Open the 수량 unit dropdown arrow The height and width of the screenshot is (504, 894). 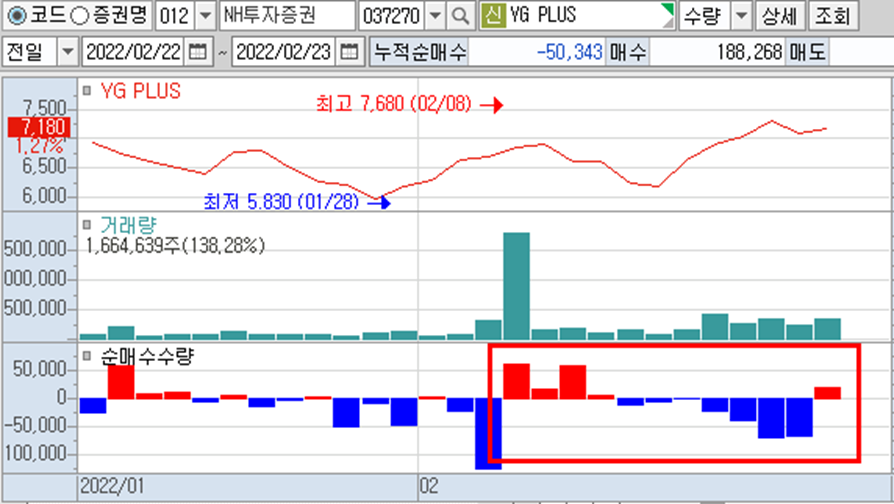tap(741, 15)
